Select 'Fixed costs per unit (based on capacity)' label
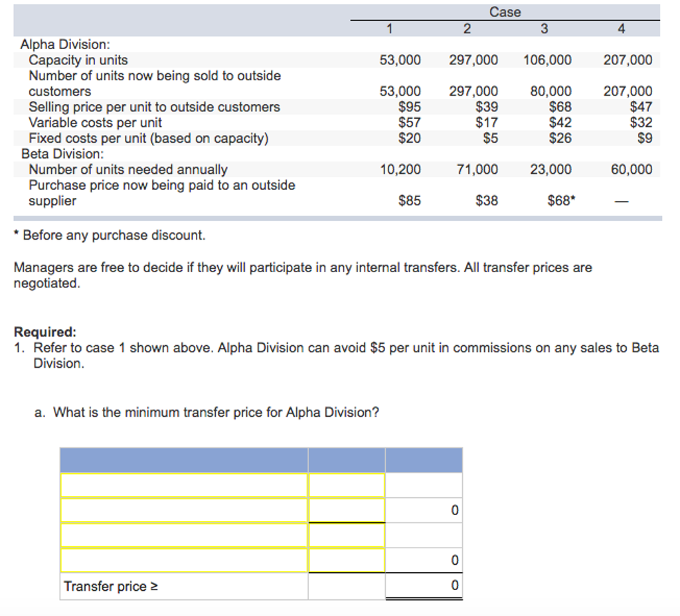680x616 pixels. pos(148,138)
